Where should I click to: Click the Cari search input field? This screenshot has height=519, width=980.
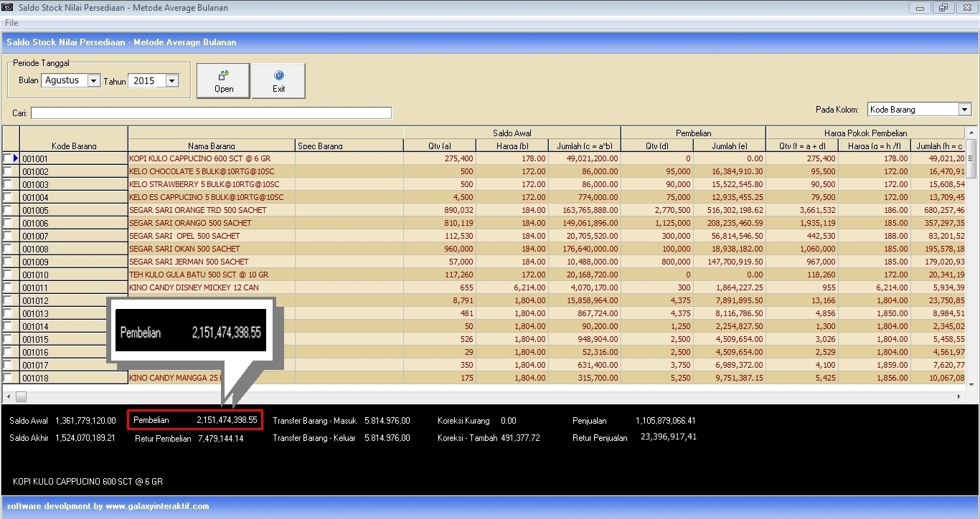[211, 113]
